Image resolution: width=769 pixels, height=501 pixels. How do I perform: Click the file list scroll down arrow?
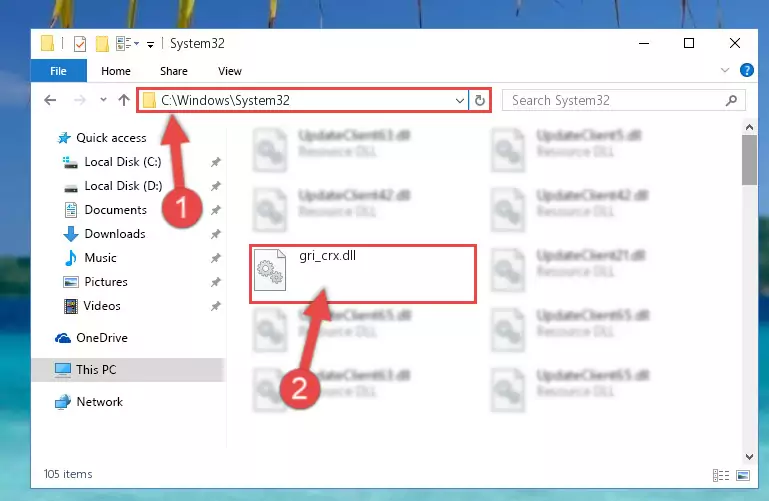click(749, 457)
